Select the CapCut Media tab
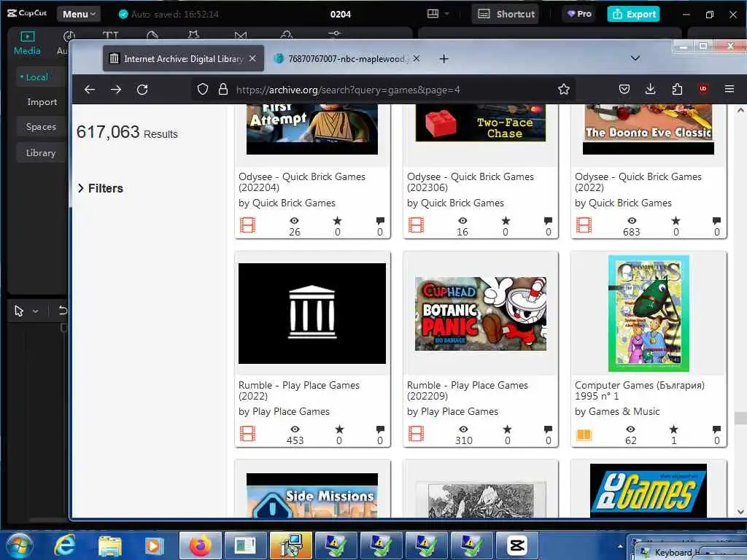747x560 pixels. click(x=27, y=43)
